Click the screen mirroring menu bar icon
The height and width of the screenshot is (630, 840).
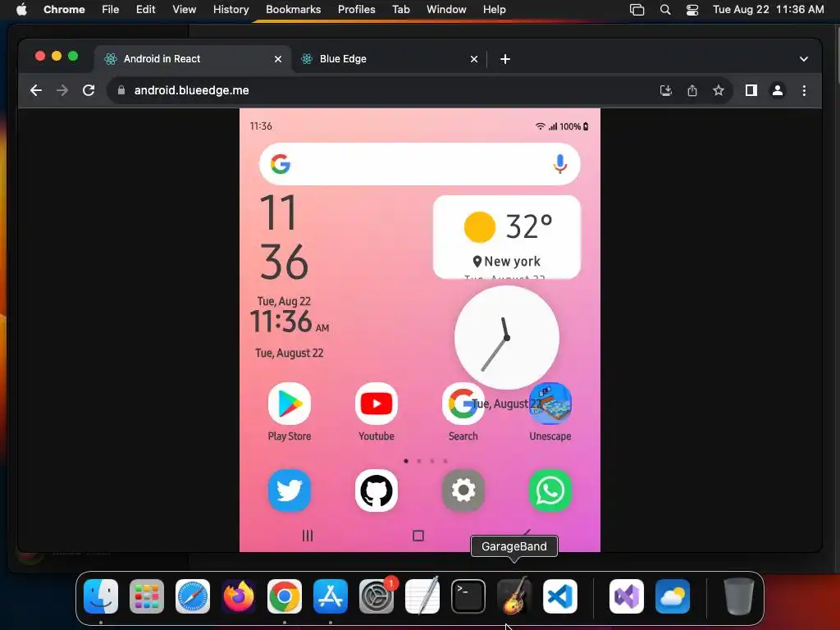[637, 10]
